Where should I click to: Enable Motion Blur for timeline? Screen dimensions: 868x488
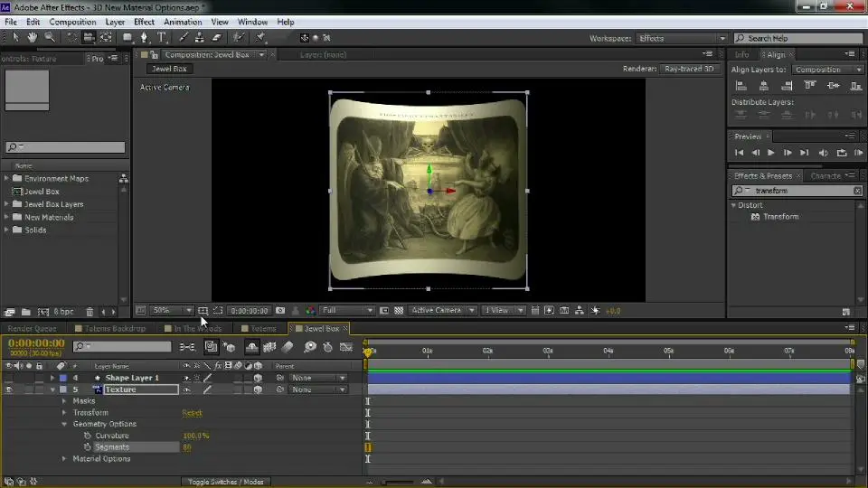tap(288, 347)
